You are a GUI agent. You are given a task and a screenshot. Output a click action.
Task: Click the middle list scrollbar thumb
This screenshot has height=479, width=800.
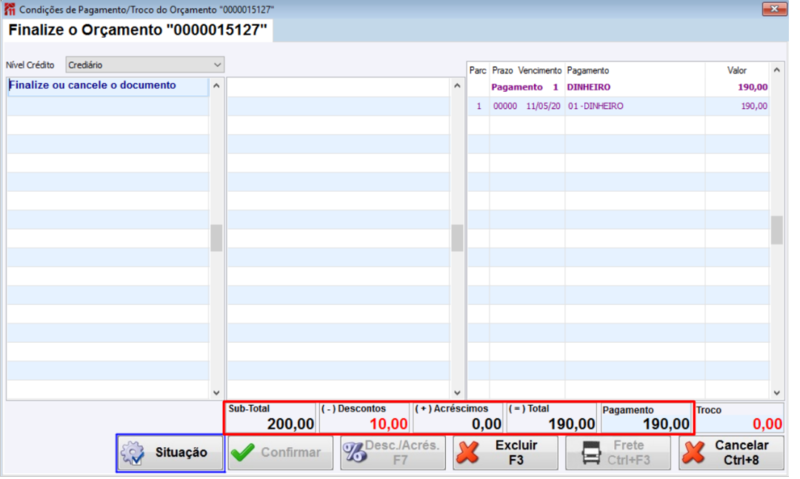click(x=457, y=238)
